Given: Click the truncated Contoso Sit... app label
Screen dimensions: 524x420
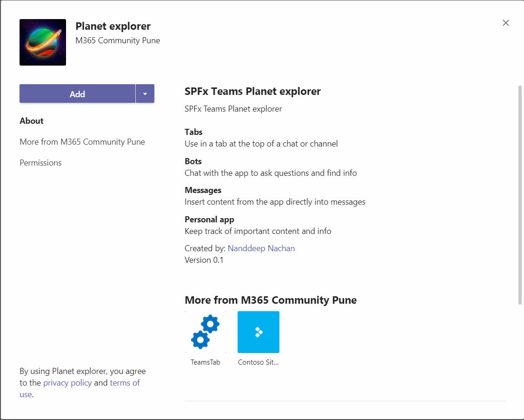Looking at the screenshot, I should click(258, 362).
